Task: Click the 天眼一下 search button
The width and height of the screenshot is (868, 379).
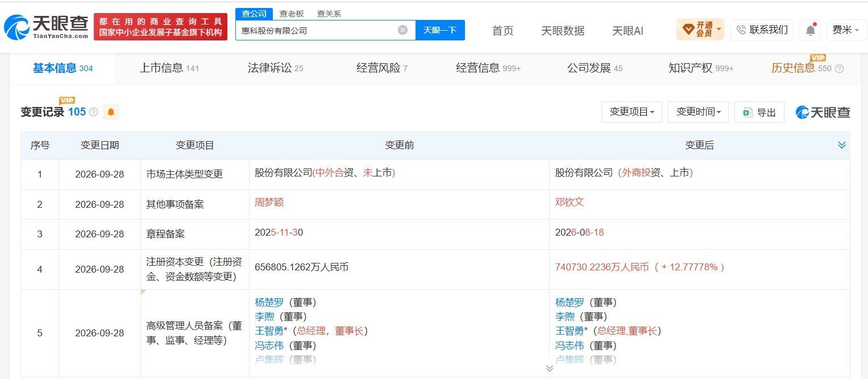Action: tap(440, 30)
